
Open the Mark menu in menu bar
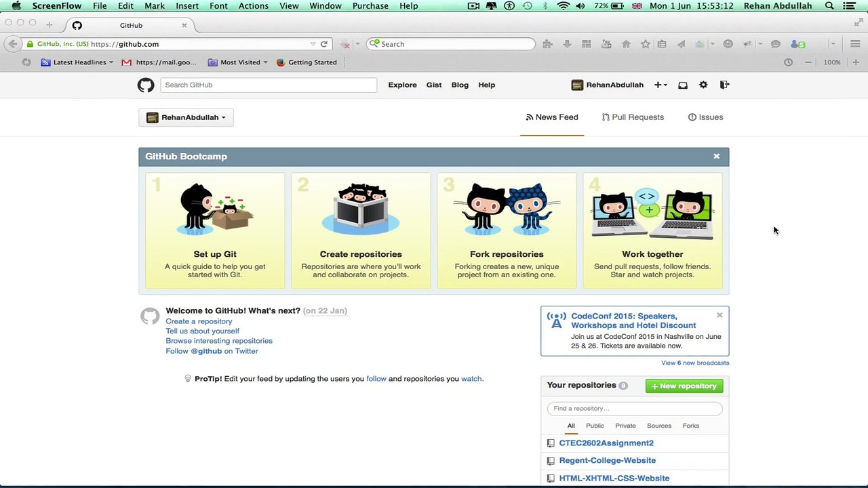tap(155, 5)
